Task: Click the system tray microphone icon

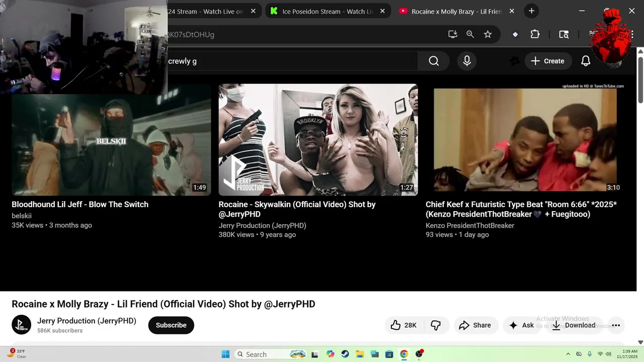Action: (x=590, y=354)
